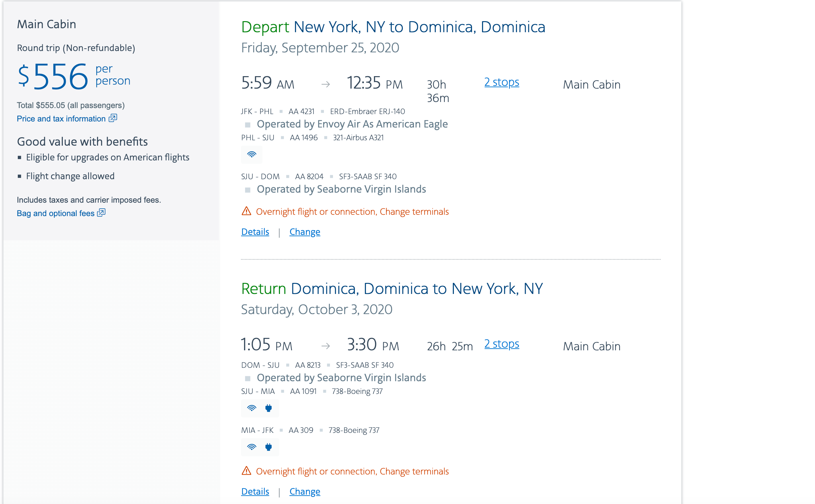Change the return Dominica to New York flight
Screen dimensions: 815x504
pos(305,492)
